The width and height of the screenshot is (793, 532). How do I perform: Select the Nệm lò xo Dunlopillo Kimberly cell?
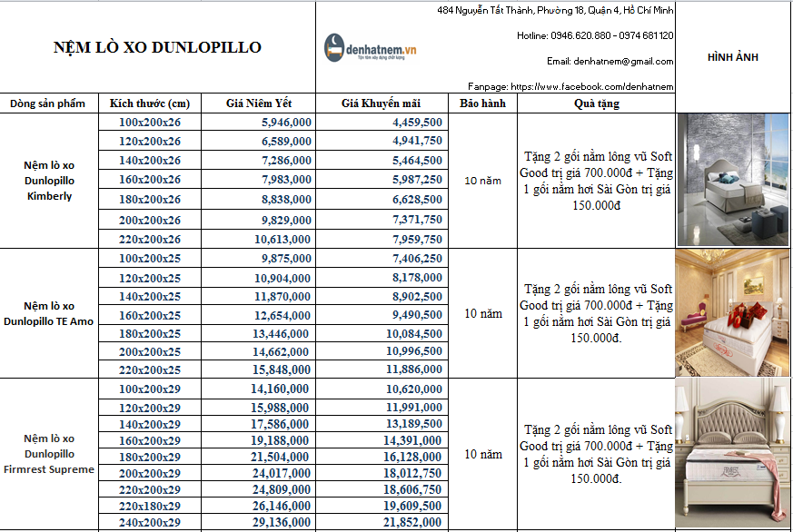[49, 181]
